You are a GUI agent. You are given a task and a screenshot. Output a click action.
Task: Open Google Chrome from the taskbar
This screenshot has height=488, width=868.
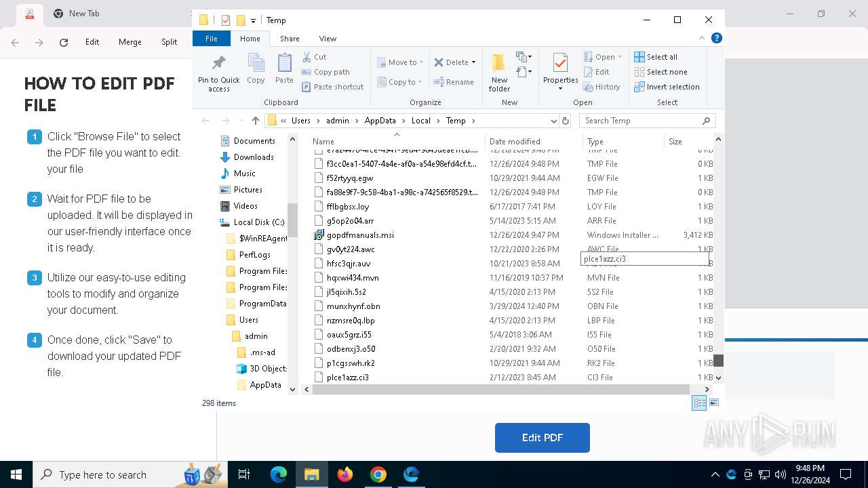(x=378, y=474)
